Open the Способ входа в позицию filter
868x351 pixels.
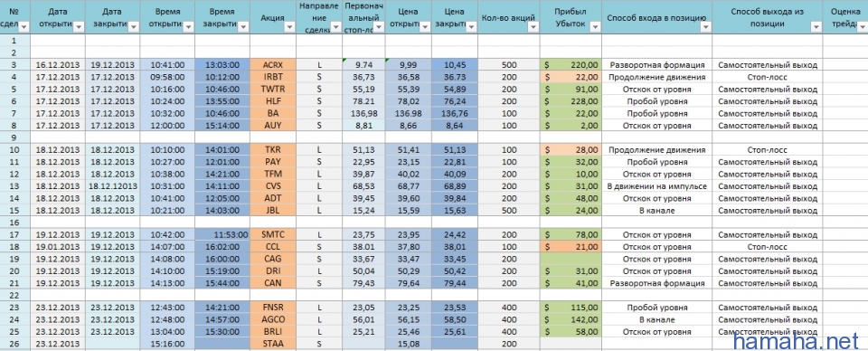[706, 26]
